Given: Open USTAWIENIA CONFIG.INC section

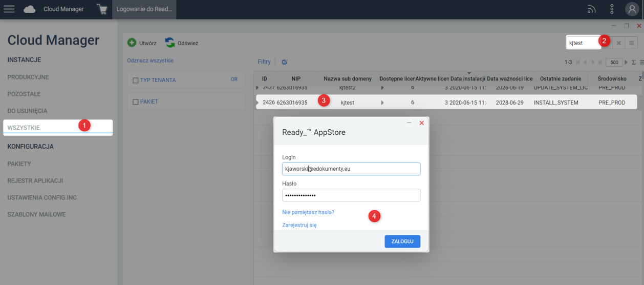Looking at the screenshot, I should (x=42, y=197).
